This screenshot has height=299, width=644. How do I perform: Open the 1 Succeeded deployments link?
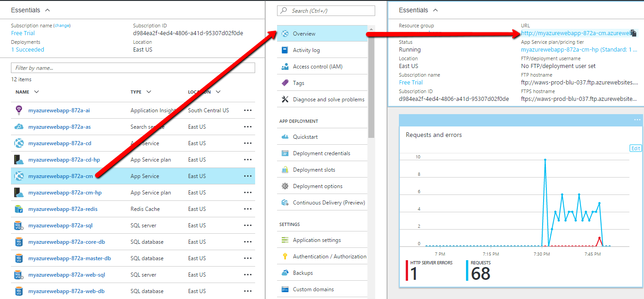[x=27, y=50]
